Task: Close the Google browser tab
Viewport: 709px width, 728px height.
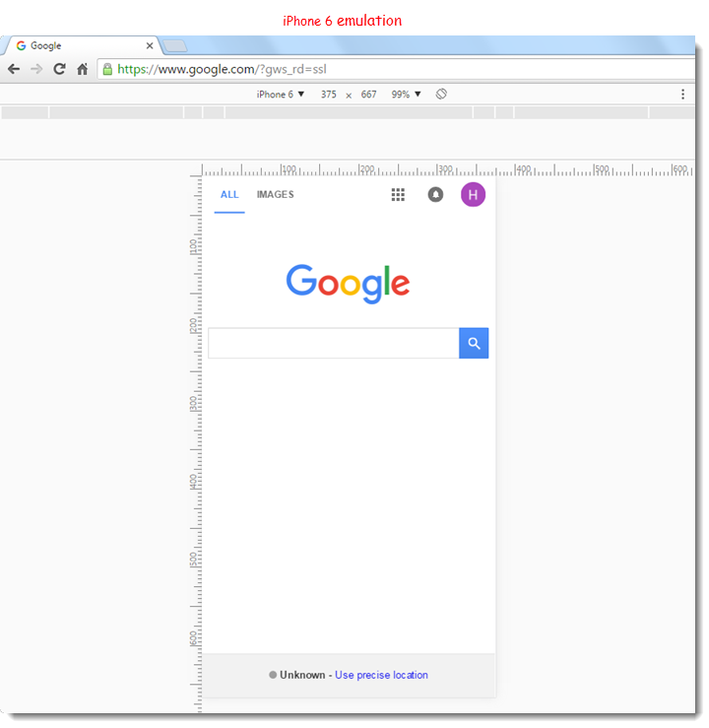Action: 150,45
